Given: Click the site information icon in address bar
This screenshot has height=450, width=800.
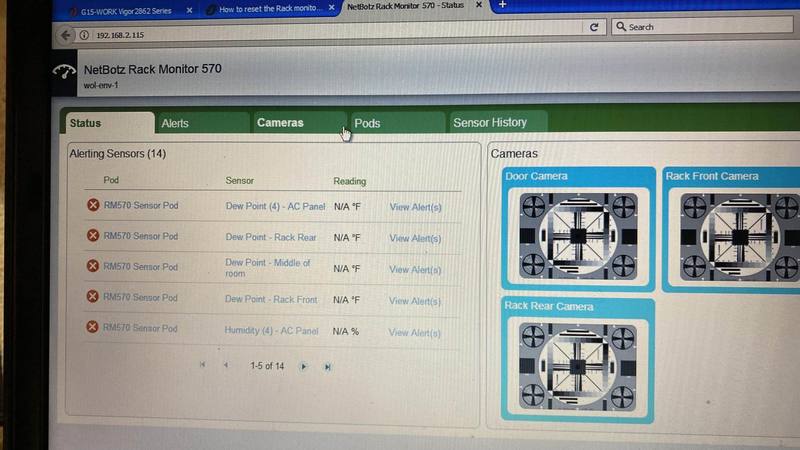Looking at the screenshot, I should click(84, 35).
